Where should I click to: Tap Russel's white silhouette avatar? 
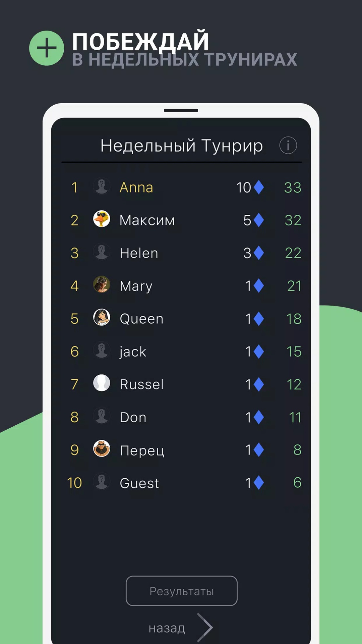(x=102, y=383)
